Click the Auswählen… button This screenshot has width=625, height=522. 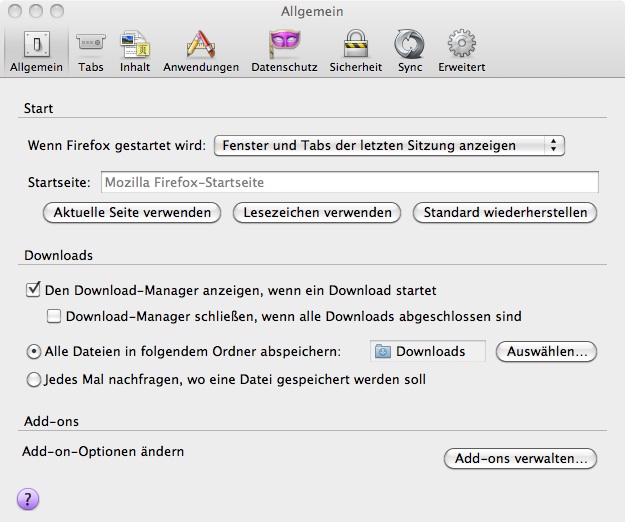tap(546, 351)
